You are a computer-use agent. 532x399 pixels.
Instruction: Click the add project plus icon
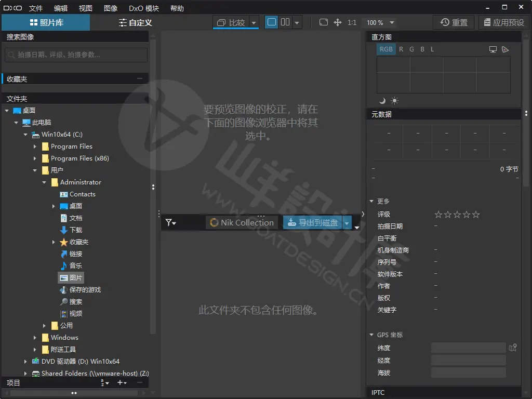click(x=122, y=383)
